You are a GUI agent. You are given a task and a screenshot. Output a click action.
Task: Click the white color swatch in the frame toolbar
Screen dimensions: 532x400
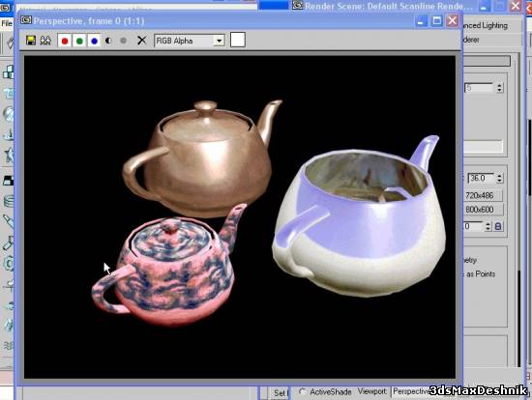tap(238, 40)
